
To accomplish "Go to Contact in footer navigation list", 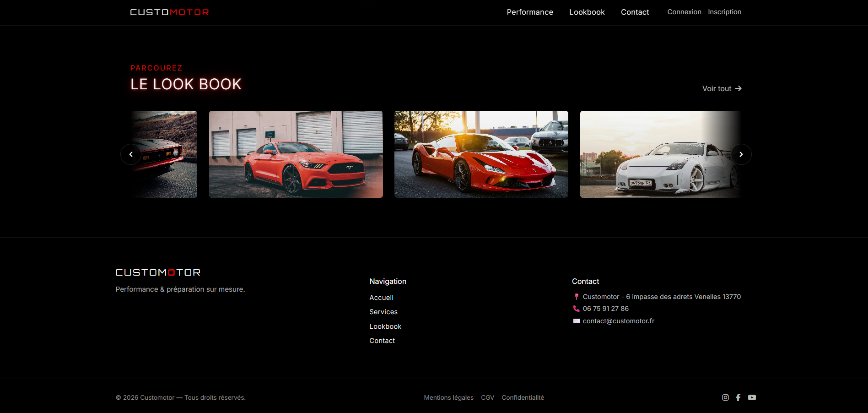I will [x=382, y=341].
